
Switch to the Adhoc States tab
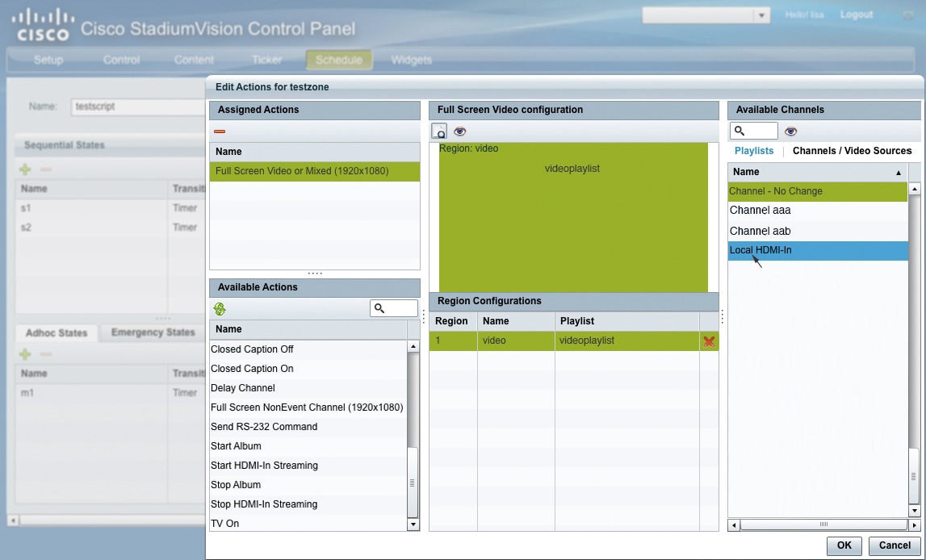click(x=56, y=332)
